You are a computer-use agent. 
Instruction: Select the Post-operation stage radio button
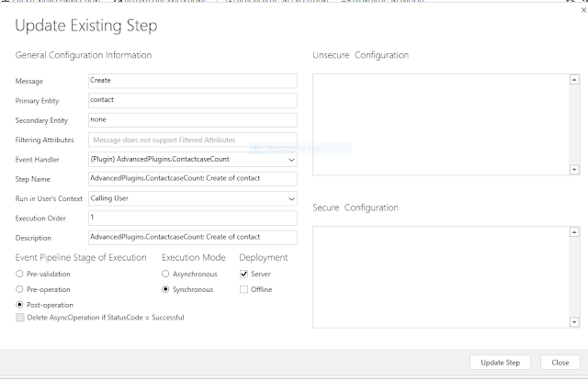(x=21, y=304)
